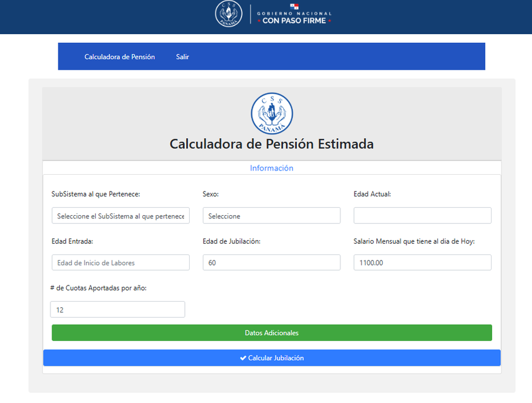Screen dimensions: 532x403
Task: Open the Edad de Jubilación selector showing 60
Action: pos(271,262)
